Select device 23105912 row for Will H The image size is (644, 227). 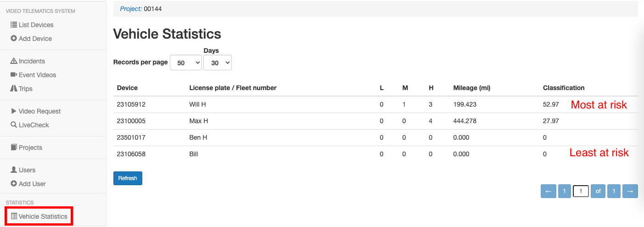[375, 104]
